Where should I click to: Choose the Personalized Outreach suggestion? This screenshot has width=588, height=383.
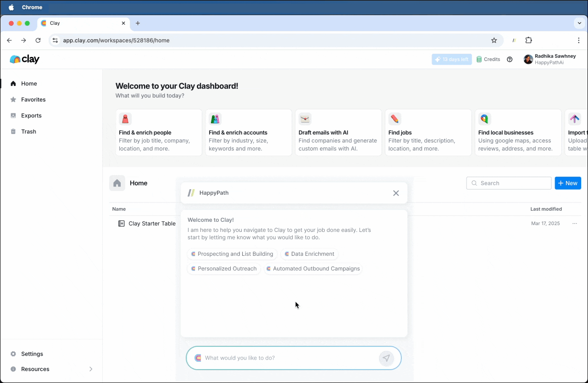pos(224,269)
